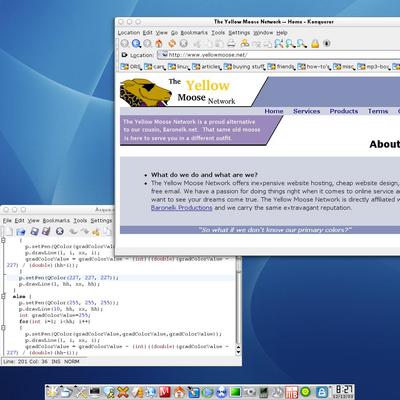Click the Undo arrow icon in the editor
400x400 pixels.
(73, 231)
